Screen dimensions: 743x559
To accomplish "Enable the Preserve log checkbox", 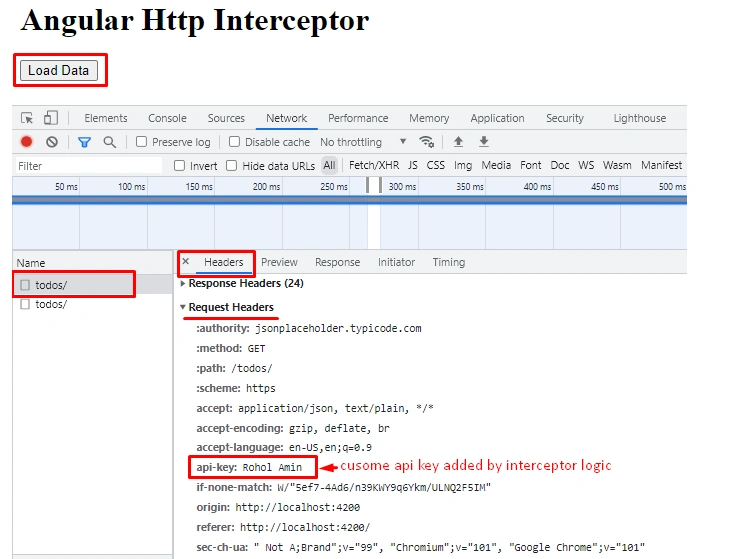I will click(141, 142).
